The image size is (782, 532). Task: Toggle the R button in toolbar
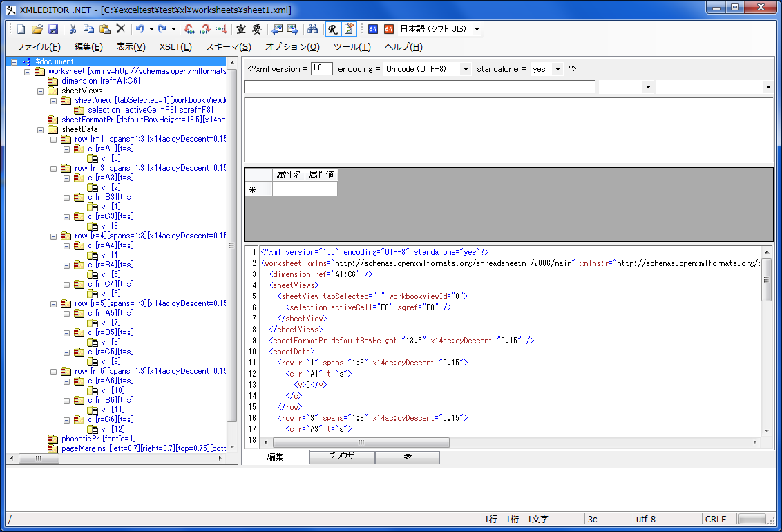[333, 29]
